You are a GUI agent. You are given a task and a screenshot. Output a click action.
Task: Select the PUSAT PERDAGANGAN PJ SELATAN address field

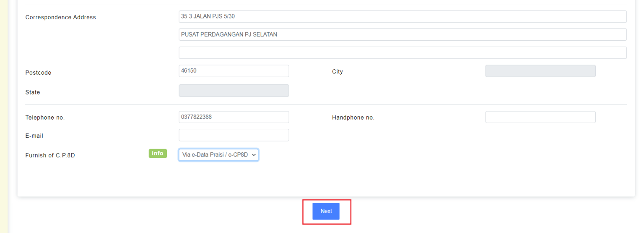click(402, 35)
